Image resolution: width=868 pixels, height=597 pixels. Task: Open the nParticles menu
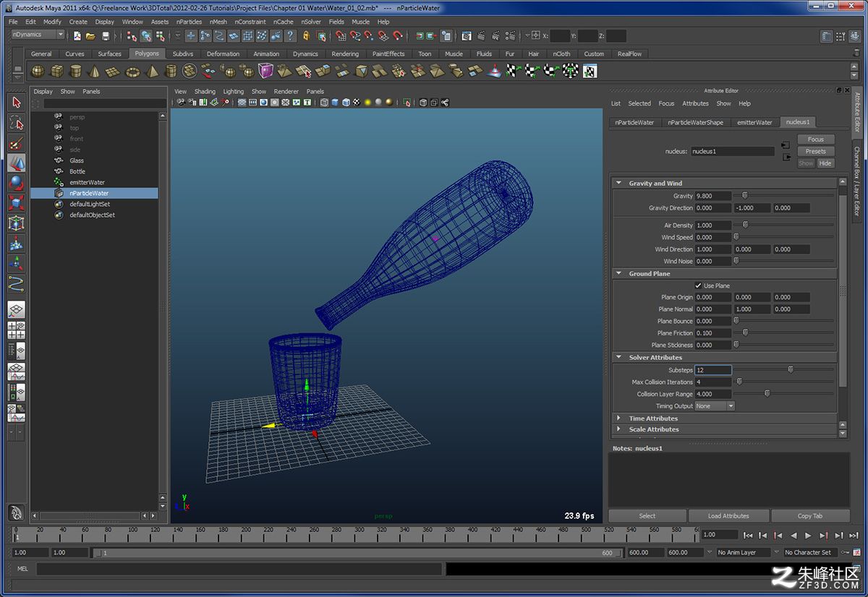190,22
